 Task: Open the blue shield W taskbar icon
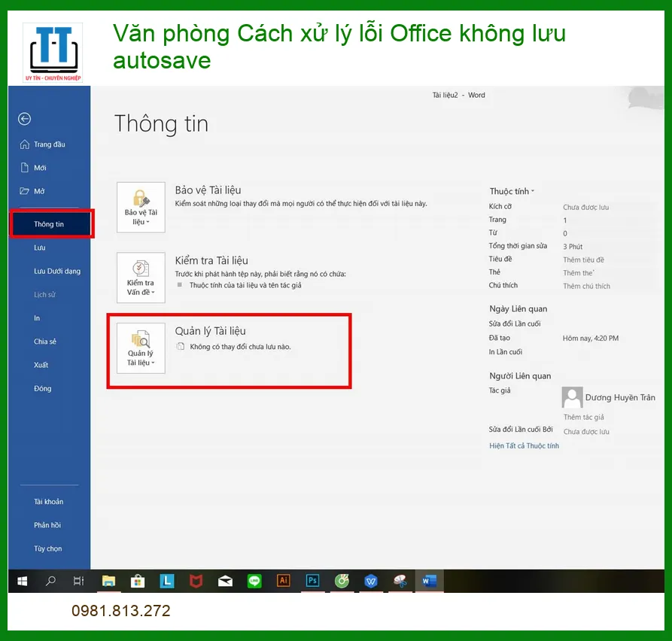pos(371,581)
